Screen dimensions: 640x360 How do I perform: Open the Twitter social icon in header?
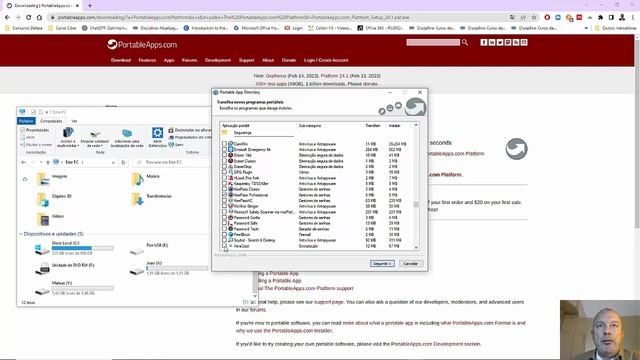tap(500, 42)
